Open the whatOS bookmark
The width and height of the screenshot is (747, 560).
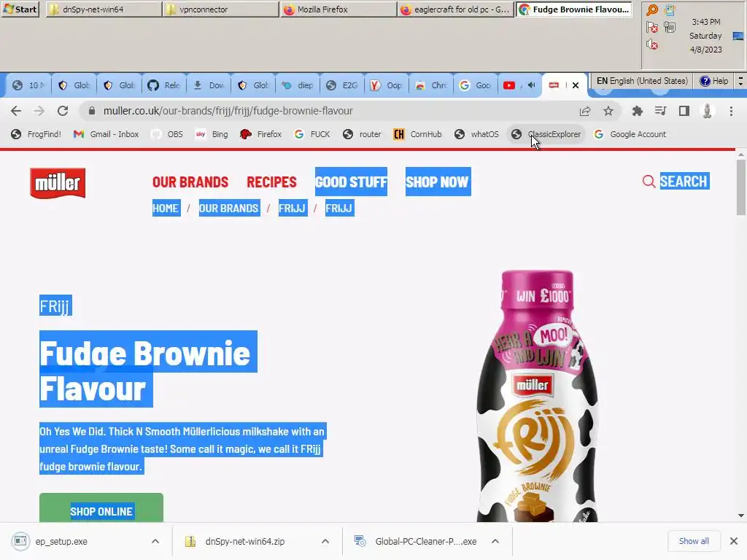[476, 134]
